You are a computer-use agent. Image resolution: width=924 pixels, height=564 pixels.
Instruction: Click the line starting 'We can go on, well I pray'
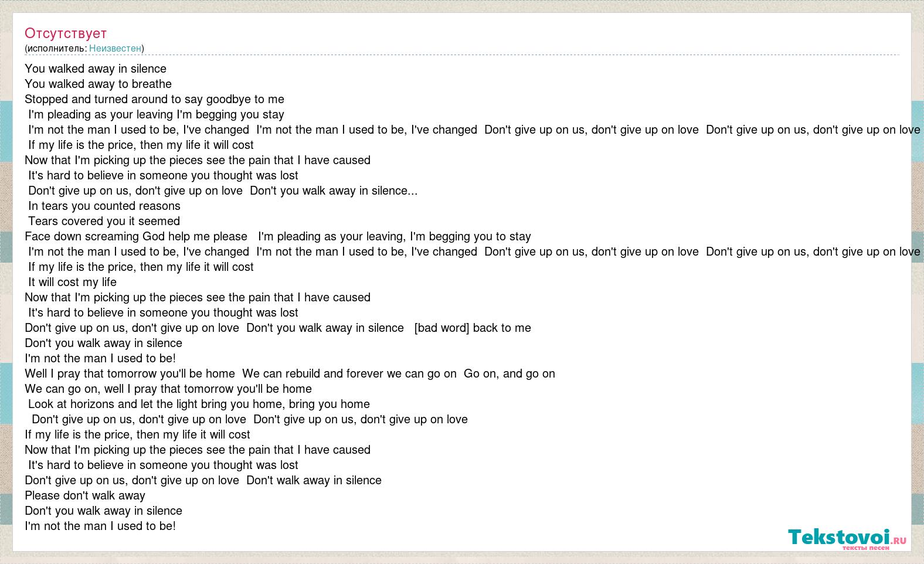click(x=168, y=389)
